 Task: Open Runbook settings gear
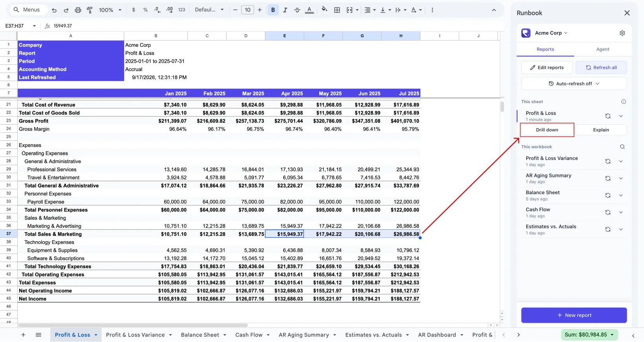[x=622, y=33]
